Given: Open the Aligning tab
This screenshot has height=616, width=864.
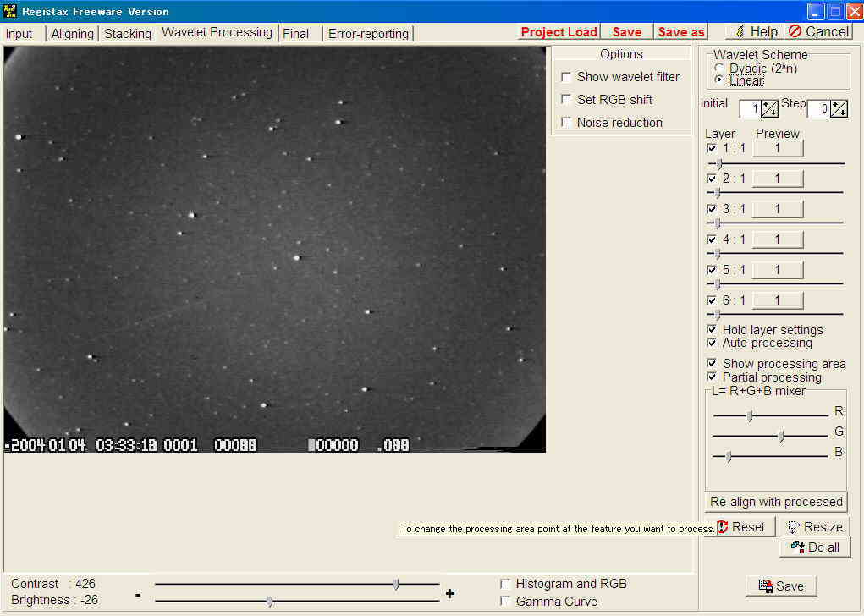Looking at the screenshot, I should pyautogui.click(x=72, y=34).
